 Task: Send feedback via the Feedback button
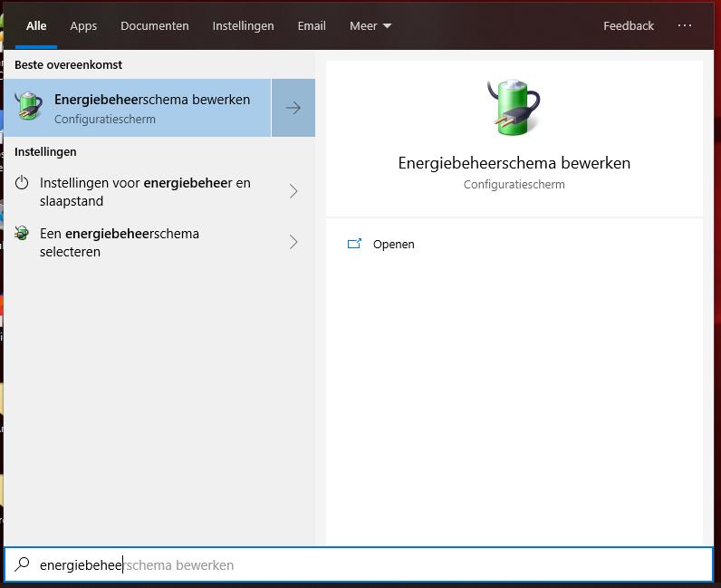click(629, 25)
